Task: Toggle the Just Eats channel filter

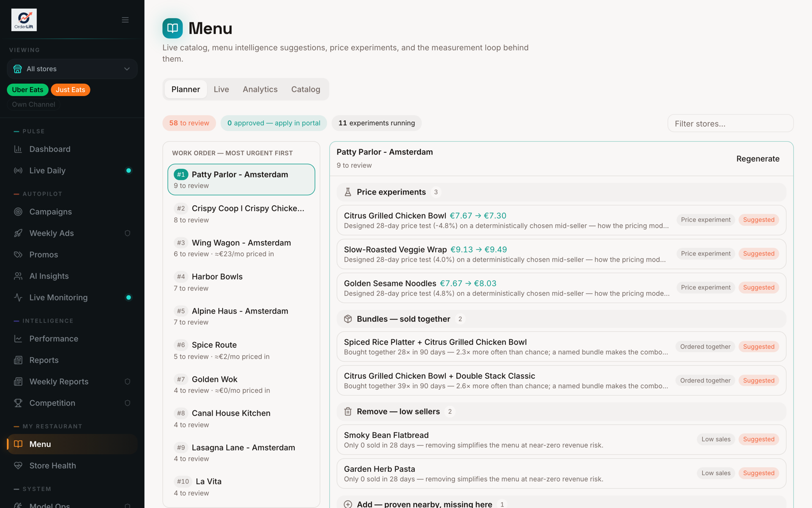Action: [x=71, y=90]
